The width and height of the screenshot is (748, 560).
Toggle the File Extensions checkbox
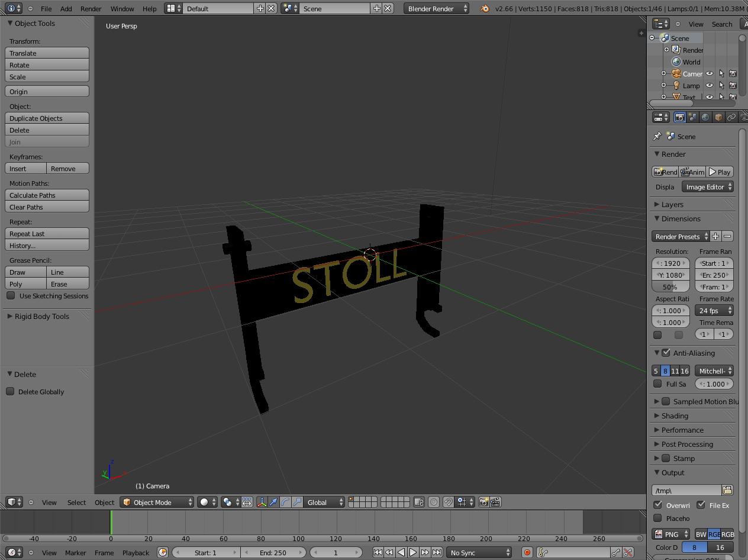point(701,505)
